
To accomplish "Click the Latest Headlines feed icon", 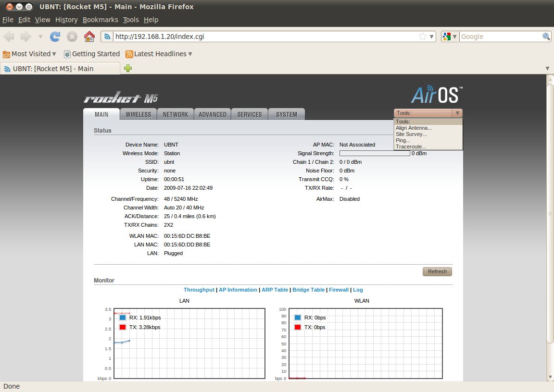I will (x=129, y=54).
